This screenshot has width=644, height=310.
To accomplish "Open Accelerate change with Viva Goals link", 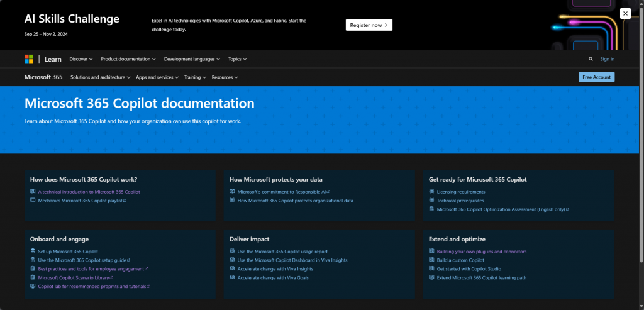I will point(273,277).
